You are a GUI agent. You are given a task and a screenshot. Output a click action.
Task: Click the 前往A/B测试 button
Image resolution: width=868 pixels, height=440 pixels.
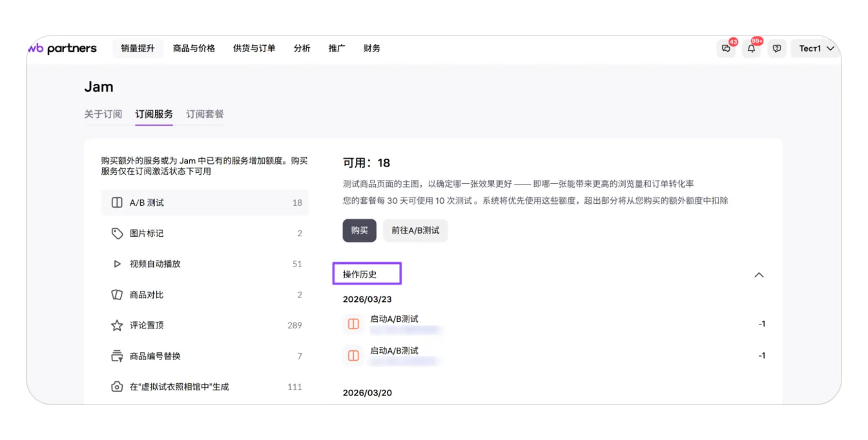click(x=415, y=230)
